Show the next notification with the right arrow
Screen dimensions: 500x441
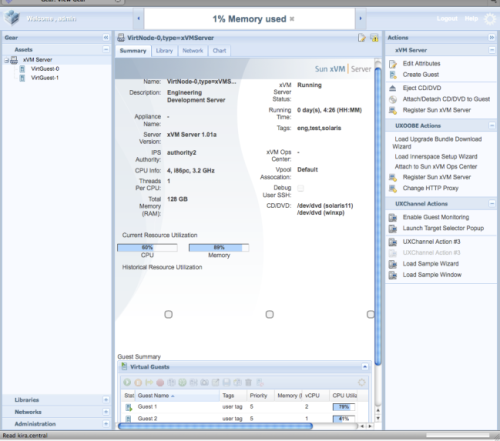(x=360, y=18)
